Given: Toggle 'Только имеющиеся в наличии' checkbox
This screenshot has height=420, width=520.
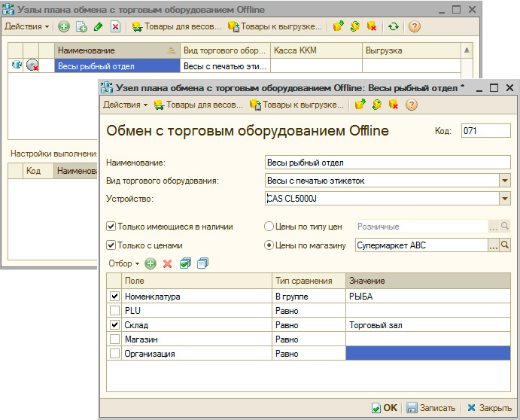Looking at the screenshot, I should pyautogui.click(x=111, y=226).
